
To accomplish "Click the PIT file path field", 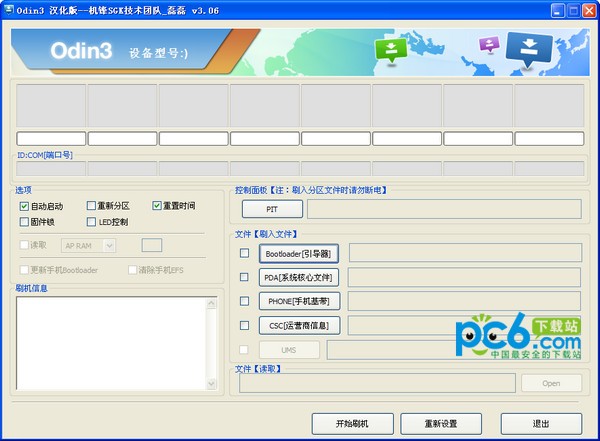I will [x=444, y=209].
